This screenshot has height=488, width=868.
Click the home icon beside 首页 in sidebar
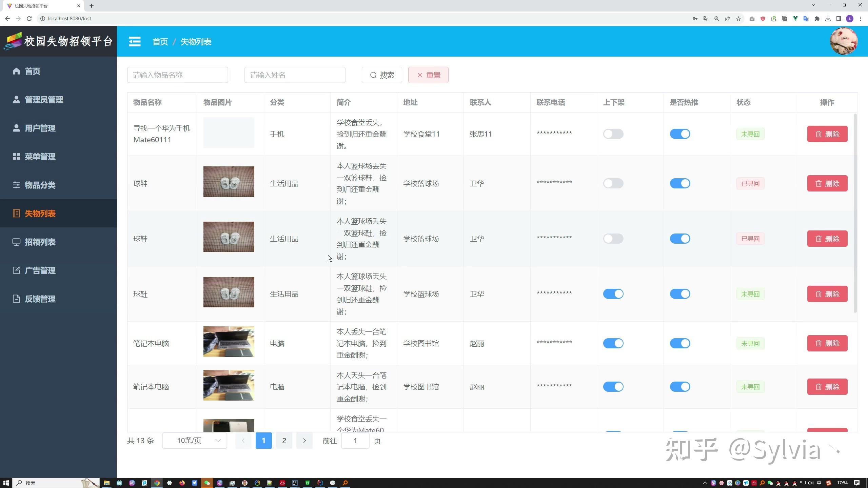(x=16, y=71)
